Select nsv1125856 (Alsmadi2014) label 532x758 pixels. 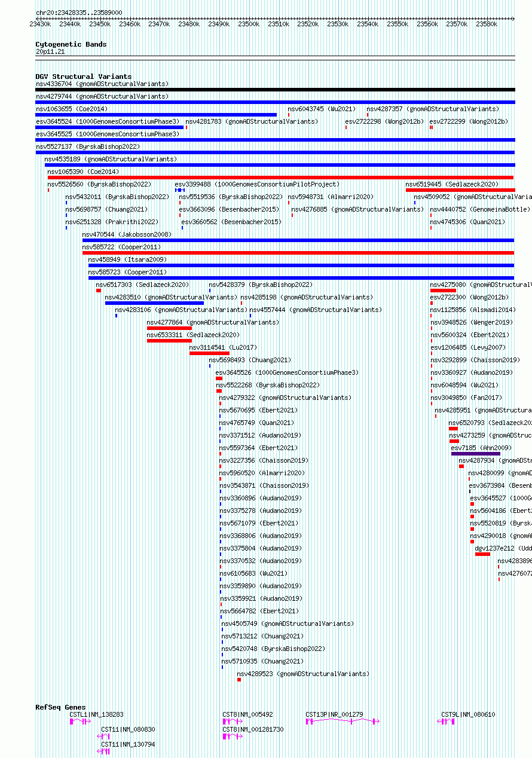pyautogui.click(x=473, y=310)
